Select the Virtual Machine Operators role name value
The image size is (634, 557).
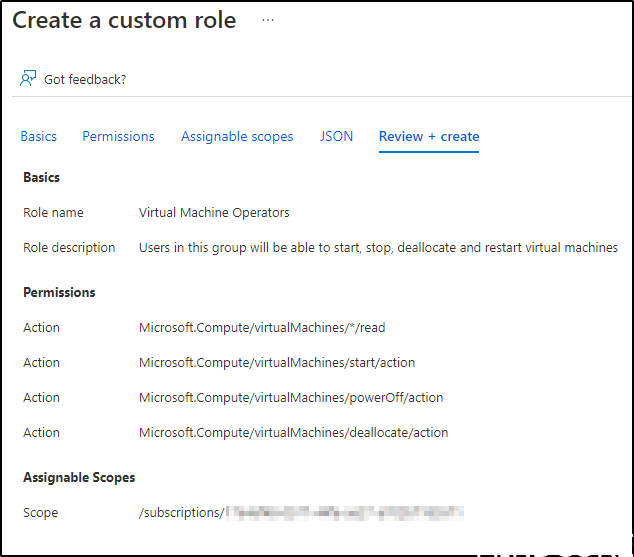tap(214, 213)
